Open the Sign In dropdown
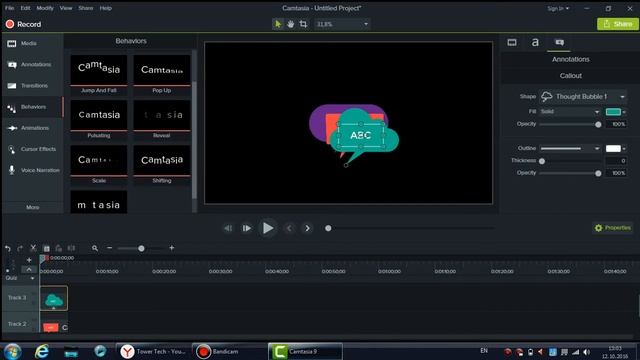This screenshot has width=640, height=360. tap(558, 8)
